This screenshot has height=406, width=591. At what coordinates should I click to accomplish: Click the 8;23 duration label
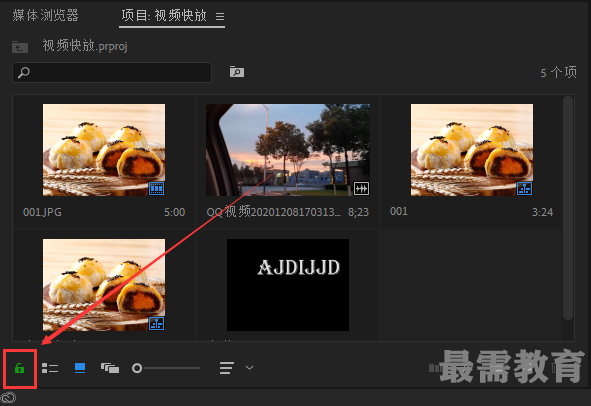click(x=358, y=212)
